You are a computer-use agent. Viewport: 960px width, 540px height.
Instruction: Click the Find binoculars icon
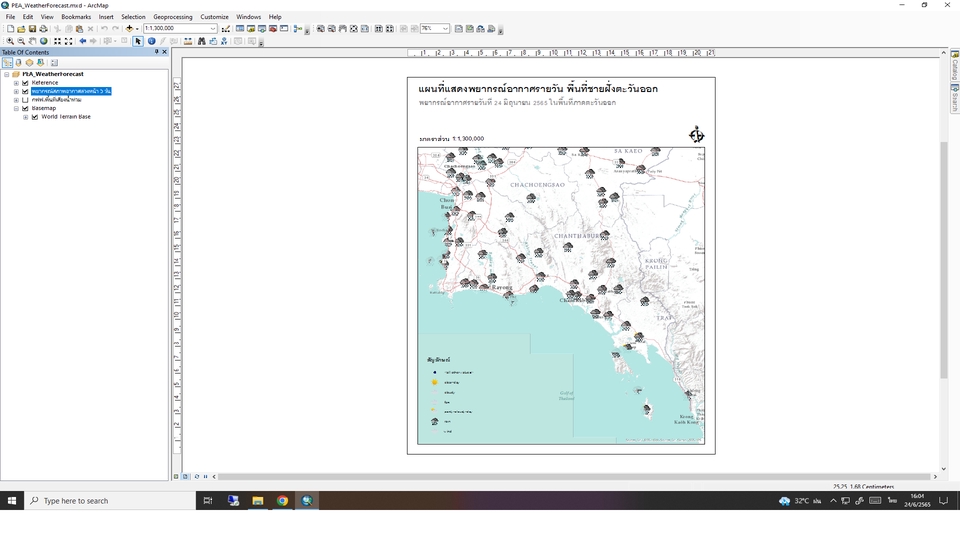point(201,41)
